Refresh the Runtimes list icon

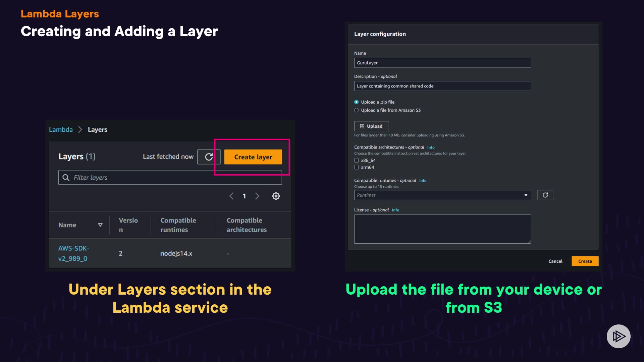pos(545,195)
